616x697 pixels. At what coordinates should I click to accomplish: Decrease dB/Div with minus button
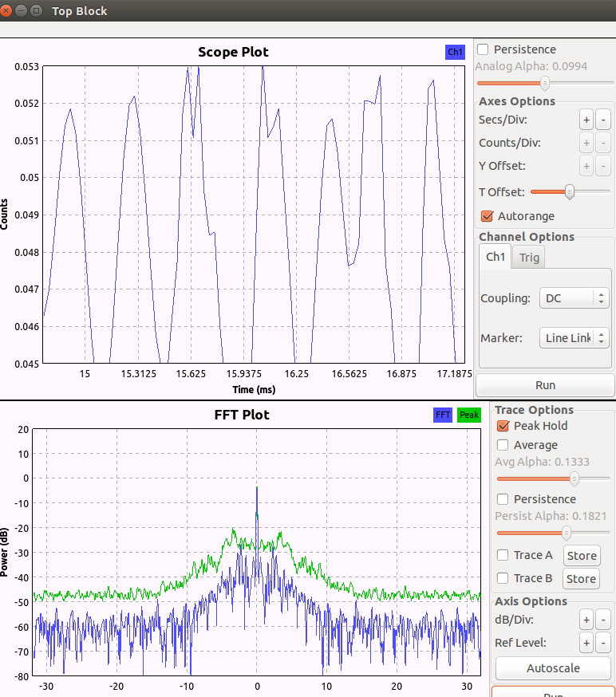[x=603, y=619]
